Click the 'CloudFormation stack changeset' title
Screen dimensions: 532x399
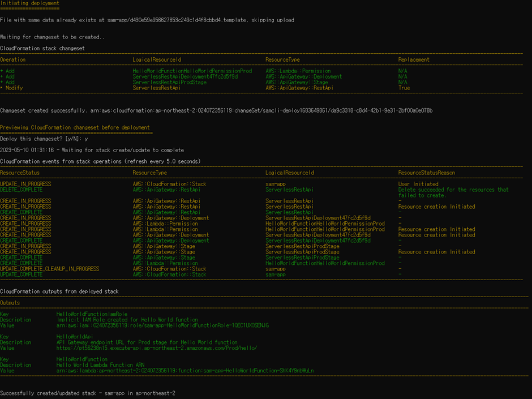click(x=42, y=48)
